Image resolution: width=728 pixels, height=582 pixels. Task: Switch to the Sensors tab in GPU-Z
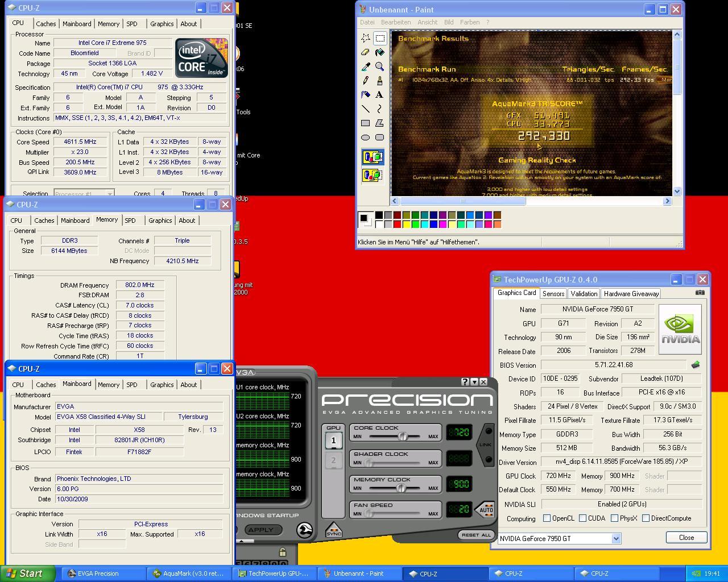[553, 293]
